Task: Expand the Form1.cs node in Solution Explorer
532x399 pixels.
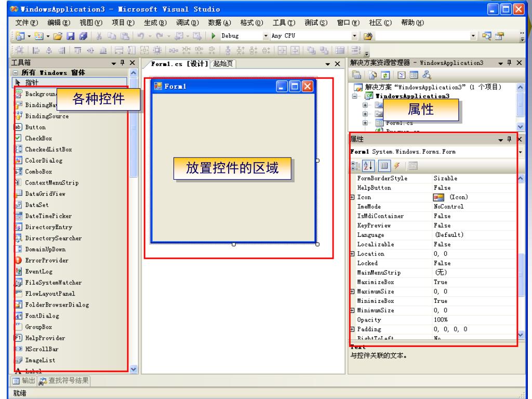Action: point(365,123)
